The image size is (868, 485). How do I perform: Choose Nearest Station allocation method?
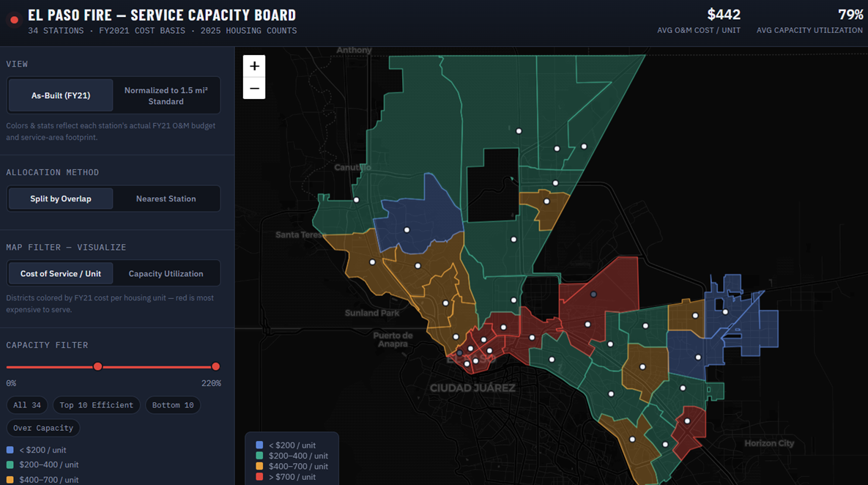[x=166, y=199]
